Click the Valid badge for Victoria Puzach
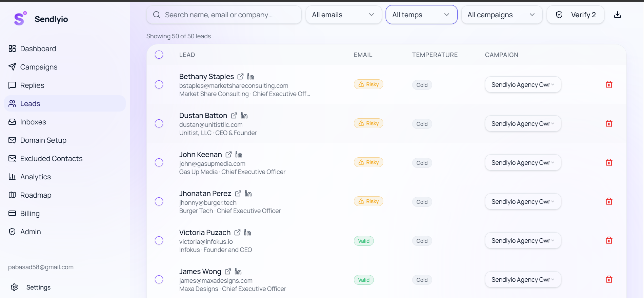The height and width of the screenshot is (298, 644). [x=364, y=241]
